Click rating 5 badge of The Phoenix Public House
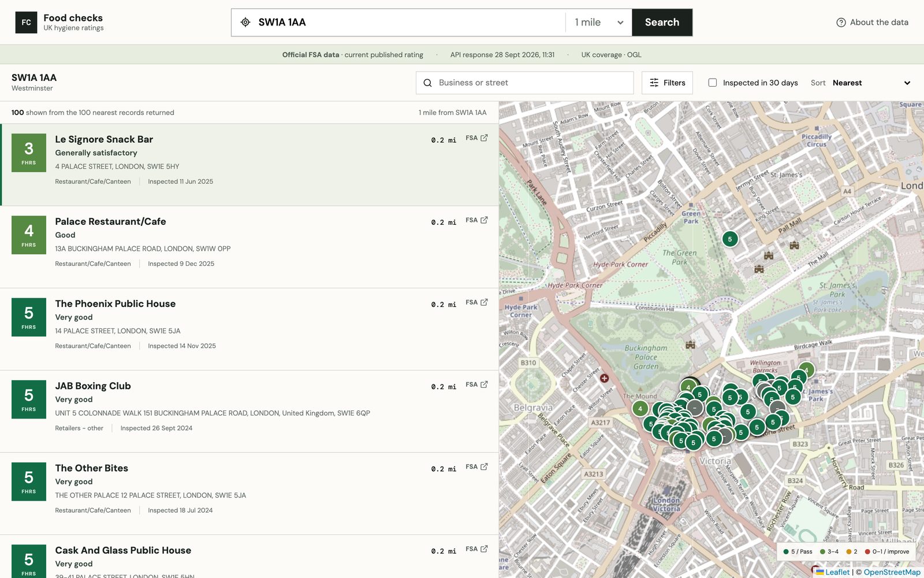924x578 pixels. point(29,317)
